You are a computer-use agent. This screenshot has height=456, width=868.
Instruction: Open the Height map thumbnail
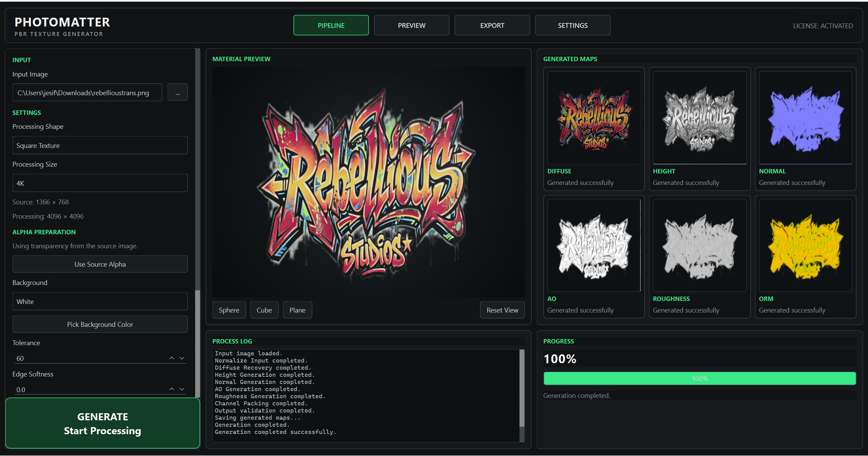700,118
